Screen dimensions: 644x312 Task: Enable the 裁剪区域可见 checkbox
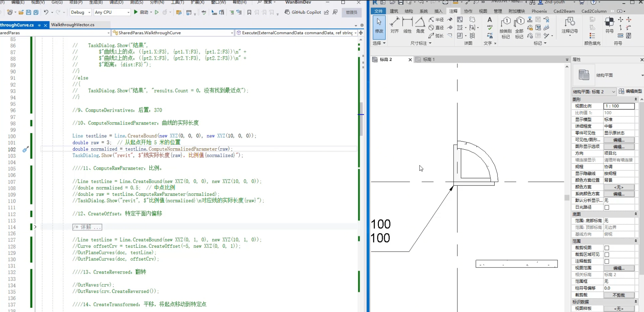coord(607,254)
